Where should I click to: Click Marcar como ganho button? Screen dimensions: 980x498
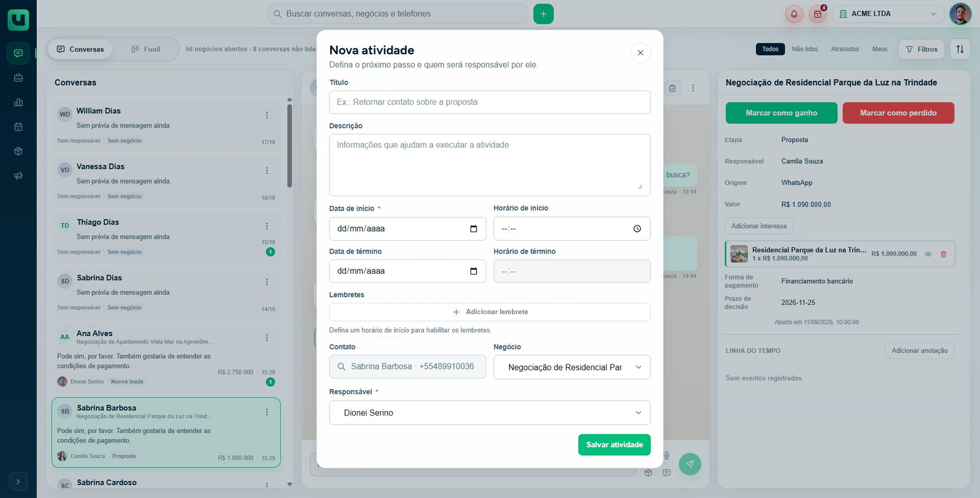[x=782, y=113]
